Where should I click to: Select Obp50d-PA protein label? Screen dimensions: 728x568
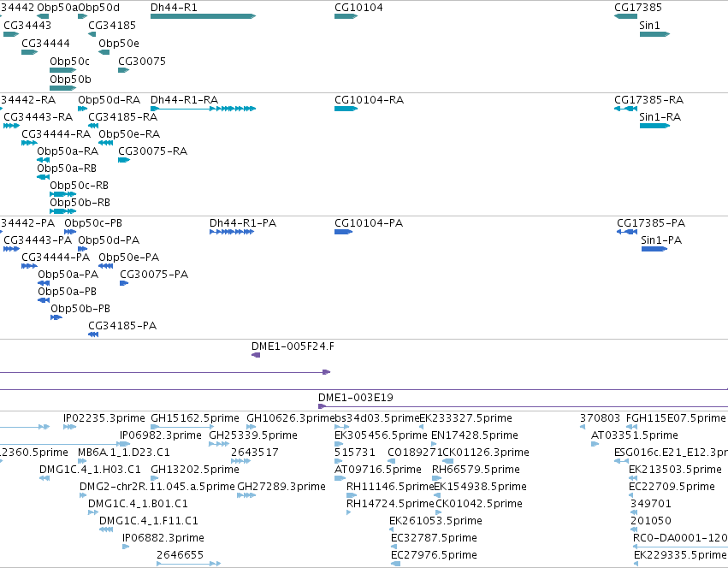(x=109, y=240)
